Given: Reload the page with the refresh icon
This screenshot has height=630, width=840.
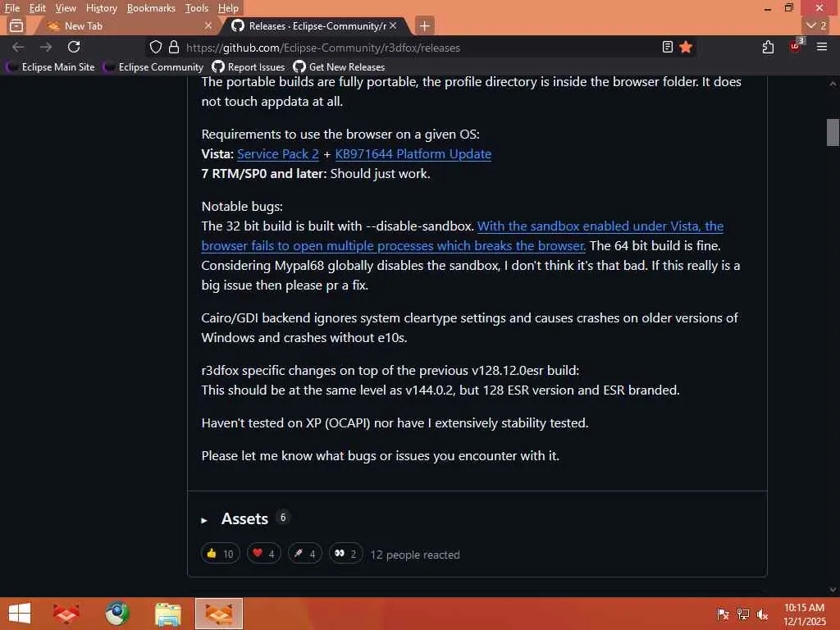Looking at the screenshot, I should click(74, 47).
